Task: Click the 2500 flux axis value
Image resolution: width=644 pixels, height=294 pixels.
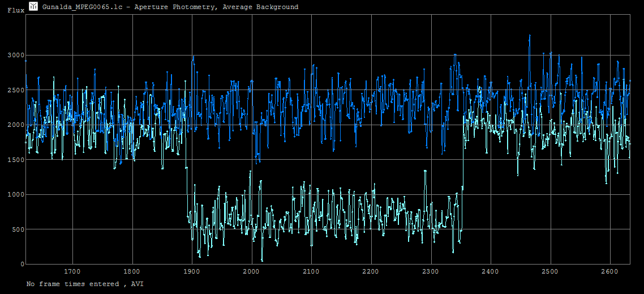Action: 16,90
